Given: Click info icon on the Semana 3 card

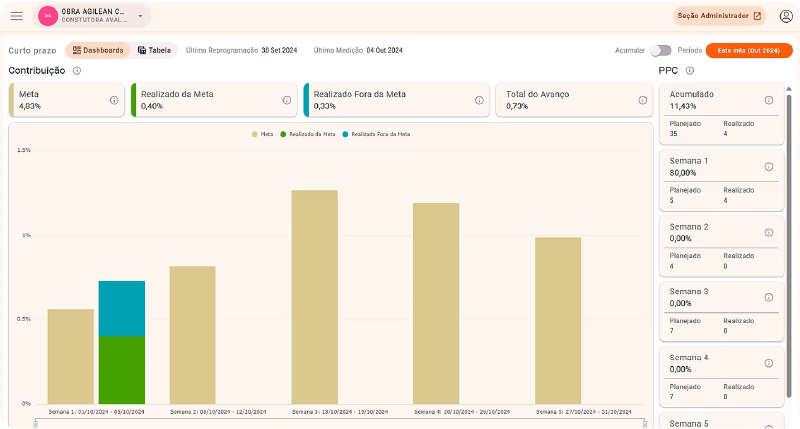Looking at the screenshot, I should (768, 297).
